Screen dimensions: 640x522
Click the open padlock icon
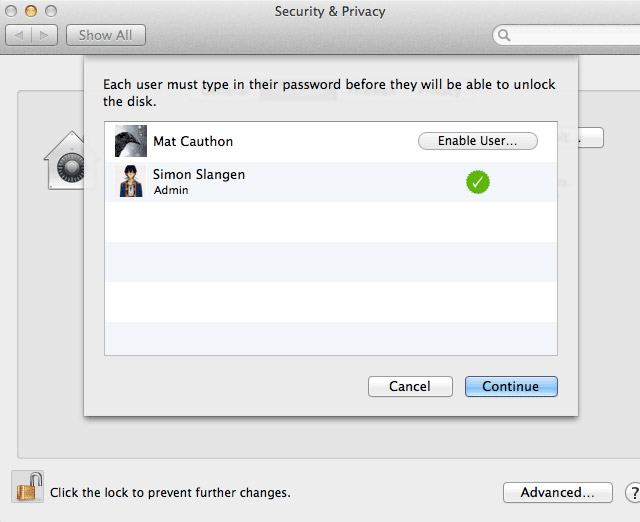pyautogui.click(x=28, y=486)
